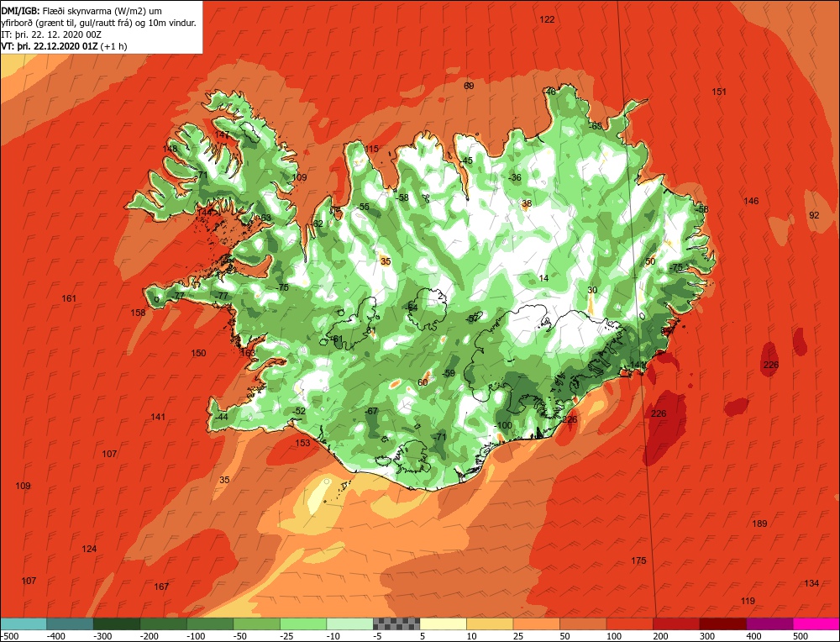This screenshot has width=840, height=642.
Task: Select the value 148 in the Westfjords
Action: point(170,149)
